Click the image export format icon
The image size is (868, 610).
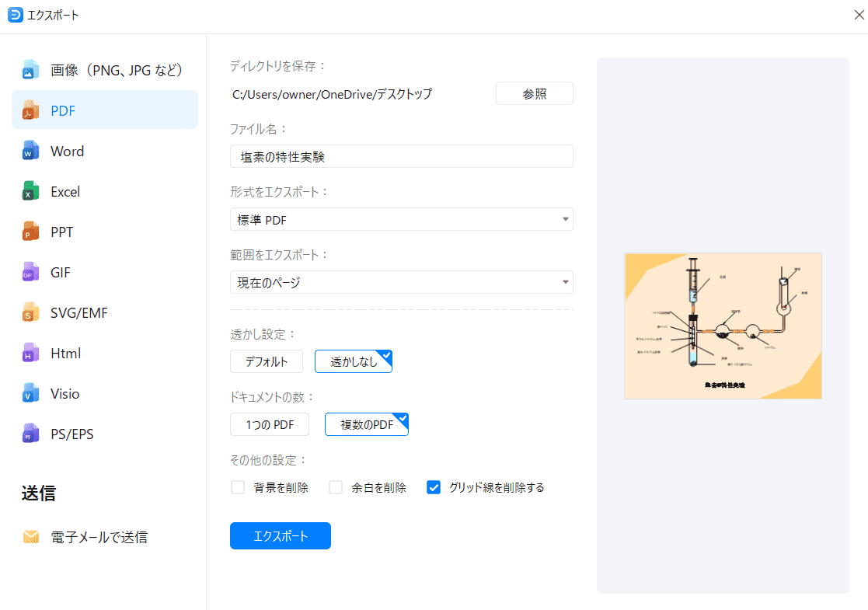(x=31, y=70)
